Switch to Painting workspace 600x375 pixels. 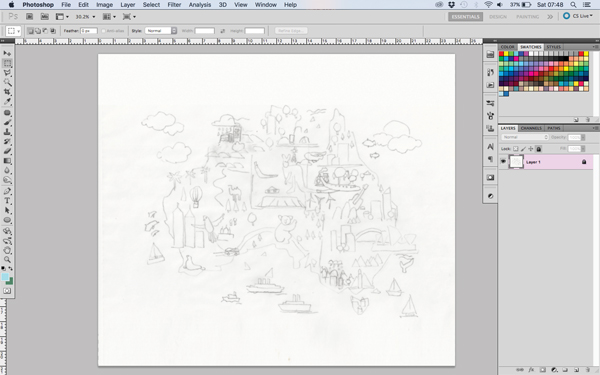coord(527,16)
